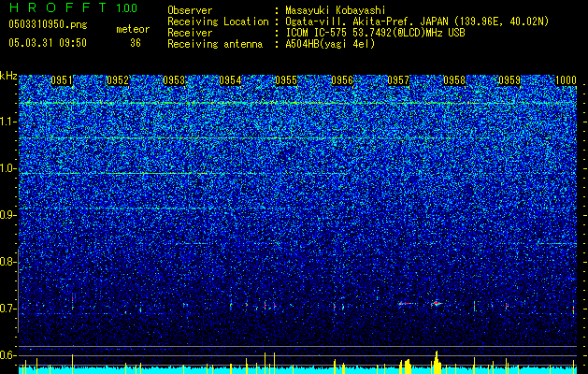The image size is (588, 374).
Task: Click the 0.8 kHz axis label
Action: click(7, 262)
